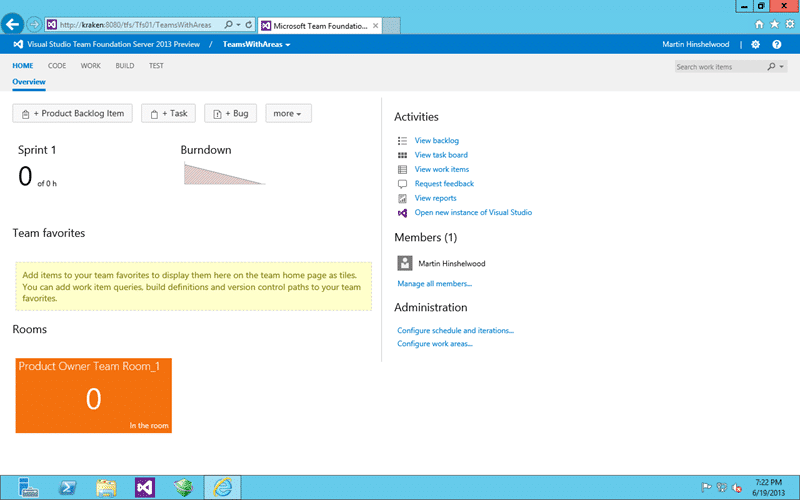Screen dimensions: 800x500
Task: Open the browser Favorites star icon
Action: pyautogui.click(x=774, y=24)
